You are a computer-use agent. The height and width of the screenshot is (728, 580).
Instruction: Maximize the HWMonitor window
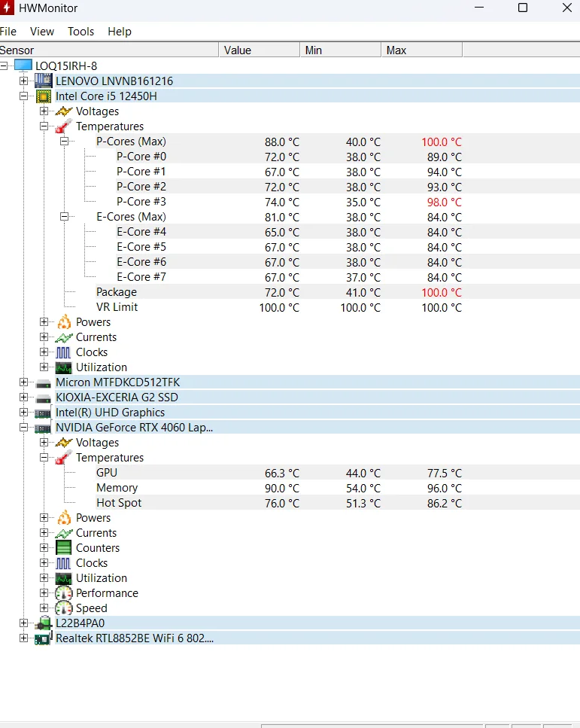(523, 8)
